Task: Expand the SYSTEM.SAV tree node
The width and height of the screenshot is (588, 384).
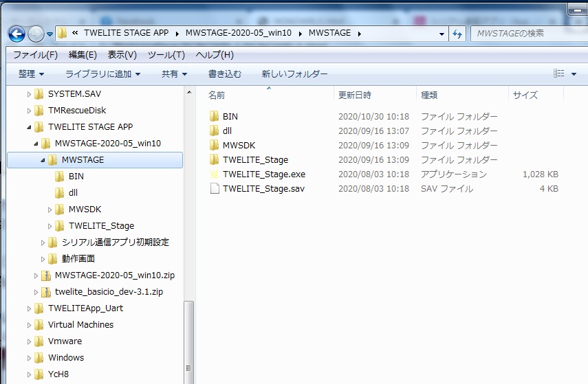Action: 29,94
